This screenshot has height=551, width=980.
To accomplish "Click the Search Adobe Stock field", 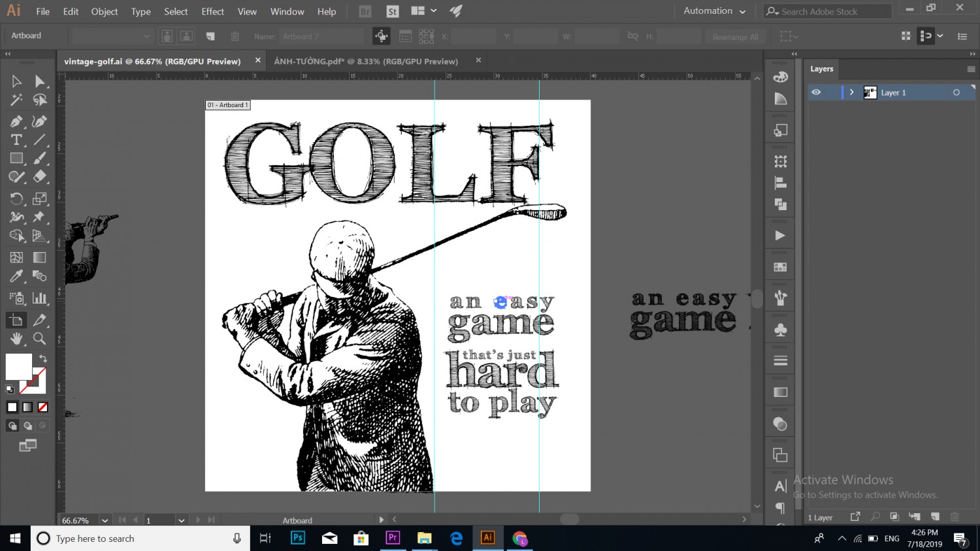I will tap(828, 11).
